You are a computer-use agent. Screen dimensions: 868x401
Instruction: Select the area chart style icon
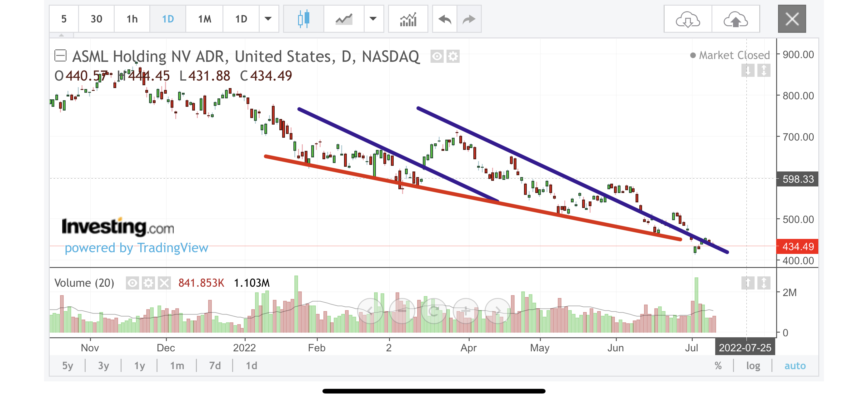tap(344, 19)
